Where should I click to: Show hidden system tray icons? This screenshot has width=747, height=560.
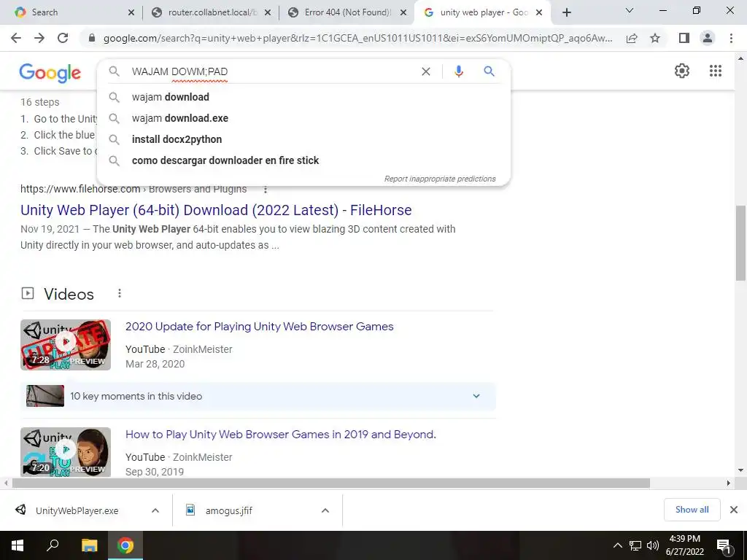pyautogui.click(x=617, y=545)
